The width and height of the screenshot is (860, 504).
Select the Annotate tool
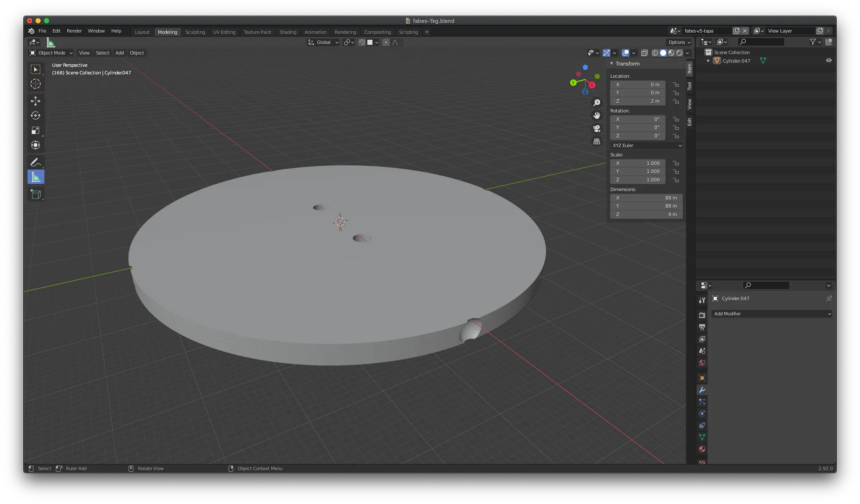click(36, 162)
